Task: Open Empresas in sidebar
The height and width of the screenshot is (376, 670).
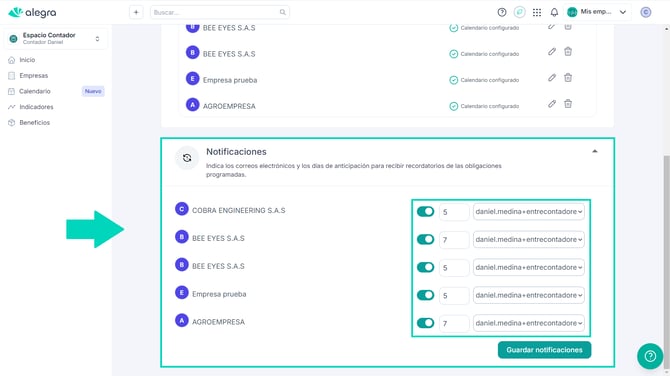Action: [x=34, y=76]
